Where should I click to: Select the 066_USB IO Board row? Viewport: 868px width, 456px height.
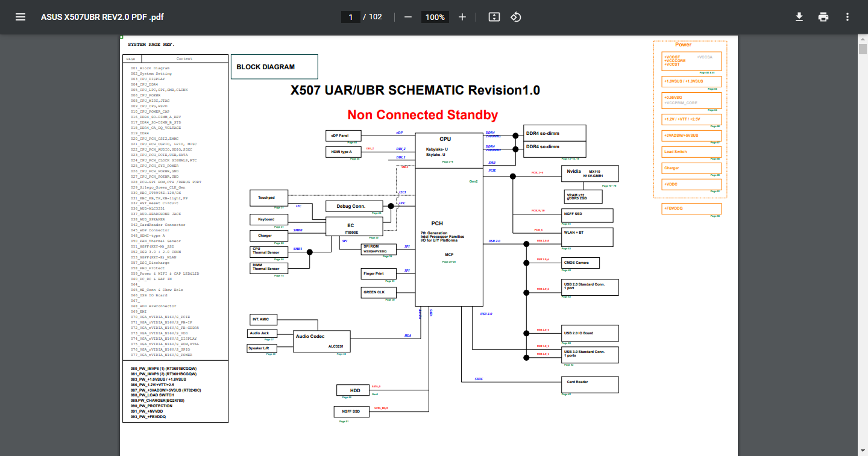149,295
